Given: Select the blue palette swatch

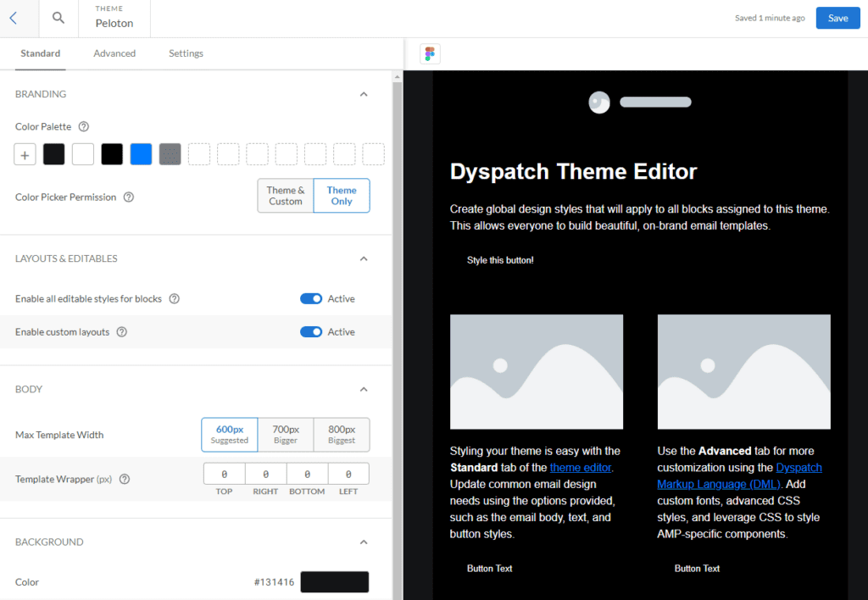Looking at the screenshot, I should pos(142,154).
